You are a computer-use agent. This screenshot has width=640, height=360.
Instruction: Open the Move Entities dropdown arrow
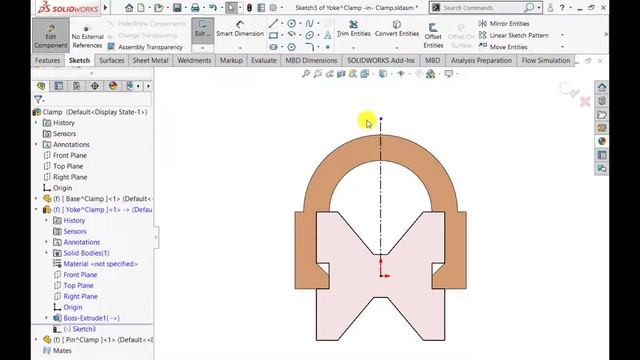[562, 47]
